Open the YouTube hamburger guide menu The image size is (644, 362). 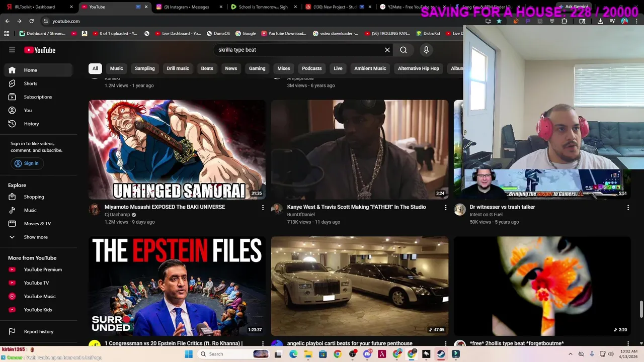(12, 50)
